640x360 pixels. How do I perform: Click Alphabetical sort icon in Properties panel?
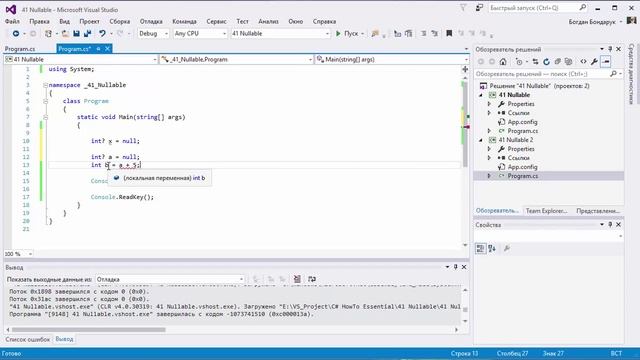point(492,248)
